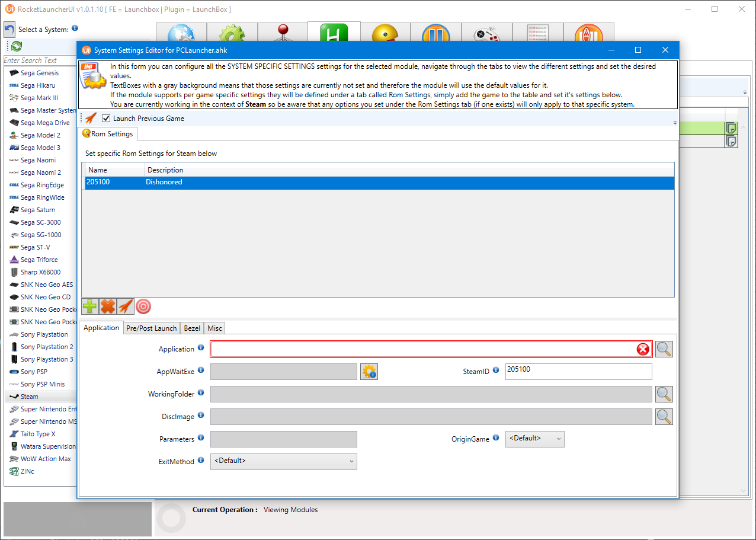Switch to the Pre/Post Launch tab
Viewport: 756px width, 540px height.
click(x=152, y=328)
